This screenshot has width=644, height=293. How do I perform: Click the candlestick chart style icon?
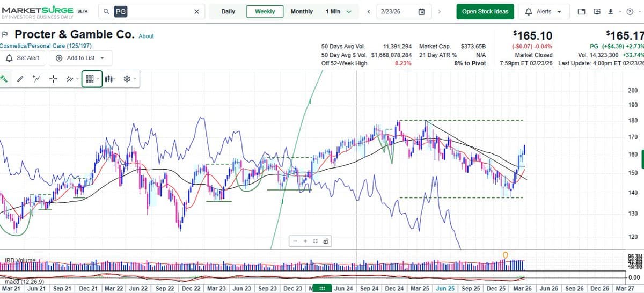[108, 79]
